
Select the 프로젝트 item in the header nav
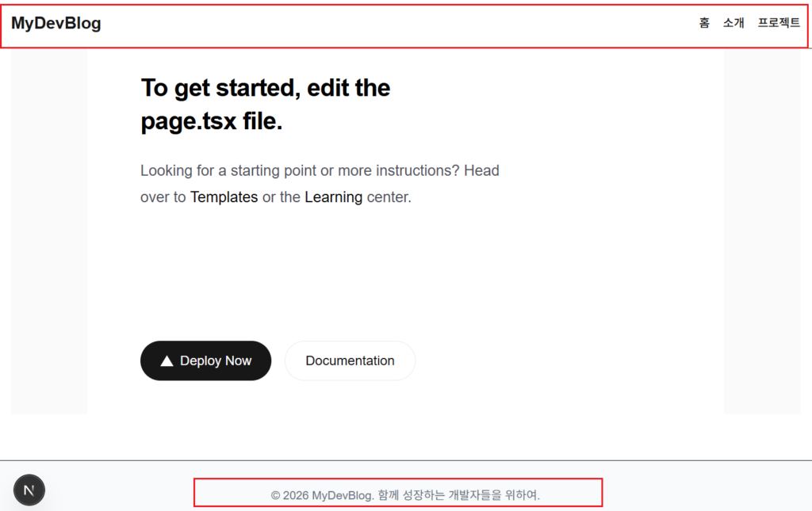click(778, 23)
